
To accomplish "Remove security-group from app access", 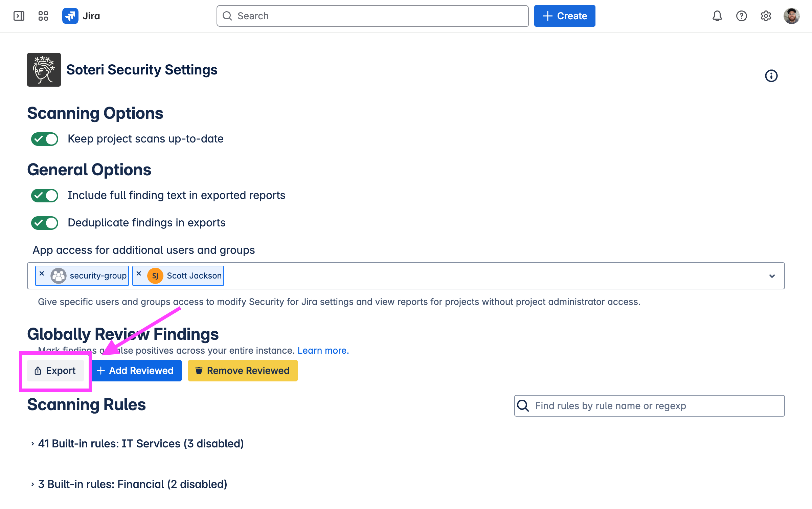I will coord(42,273).
